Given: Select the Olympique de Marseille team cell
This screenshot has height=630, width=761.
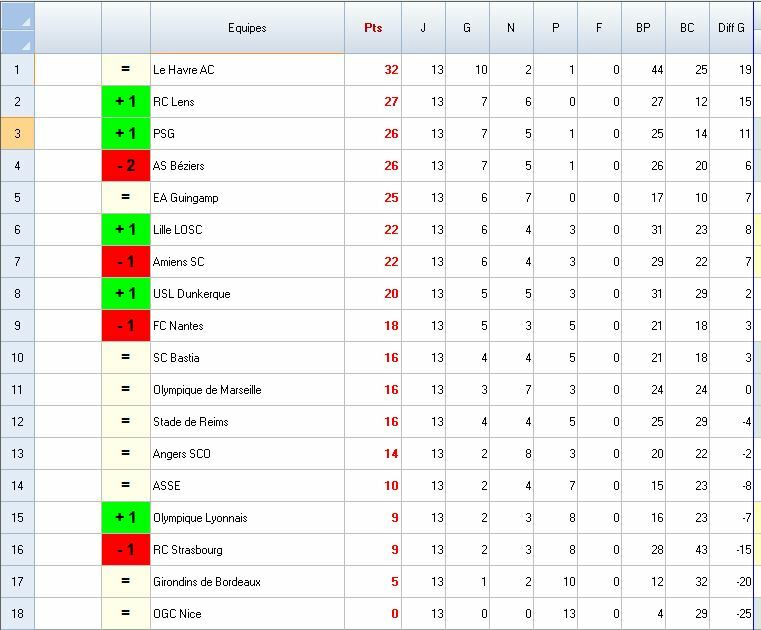Looking at the screenshot, I should [247, 390].
